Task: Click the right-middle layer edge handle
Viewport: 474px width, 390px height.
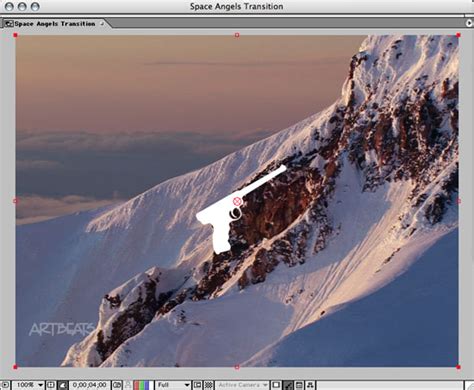Action: tap(458, 201)
